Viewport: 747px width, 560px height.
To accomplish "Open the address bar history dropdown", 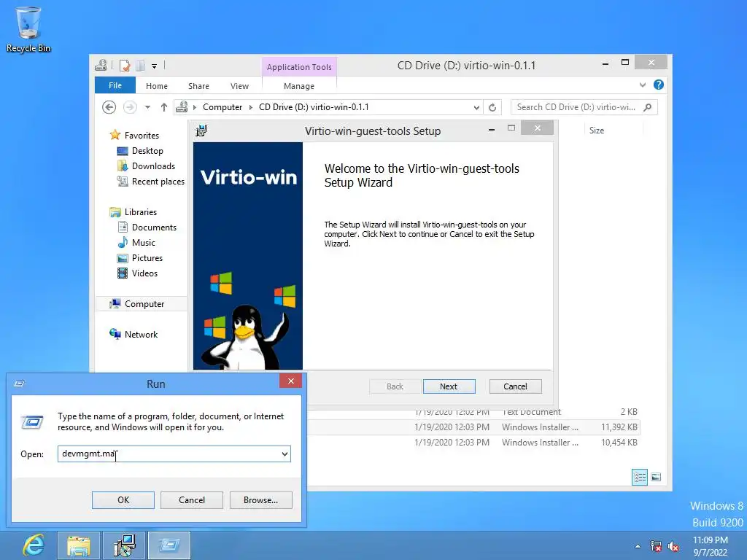I will click(x=476, y=108).
